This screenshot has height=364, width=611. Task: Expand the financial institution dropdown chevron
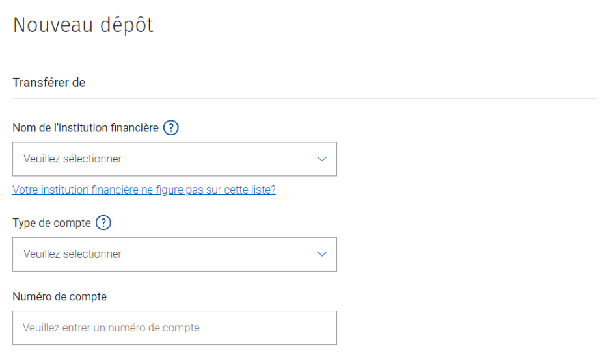(x=321, y=159)
